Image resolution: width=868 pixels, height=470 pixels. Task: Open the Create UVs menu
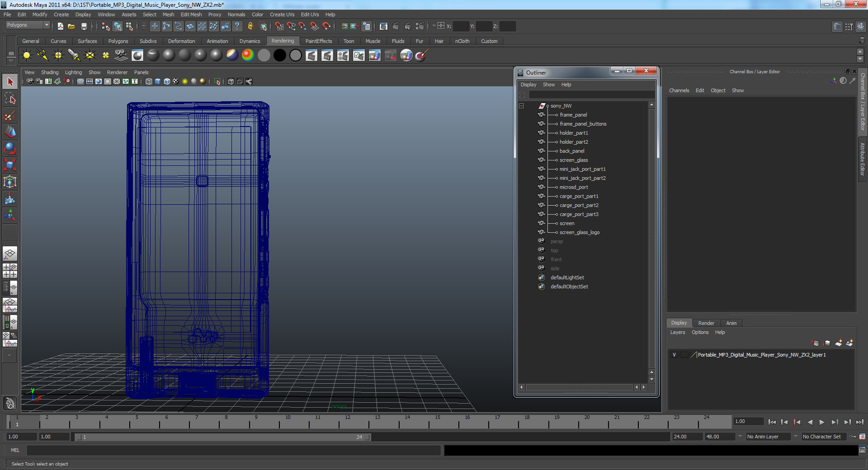click(282, 14)
